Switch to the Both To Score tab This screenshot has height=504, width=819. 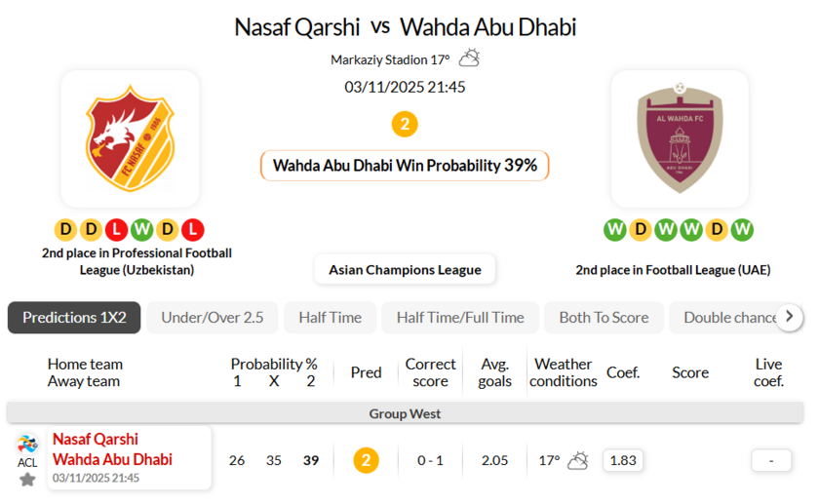[604, 318]
